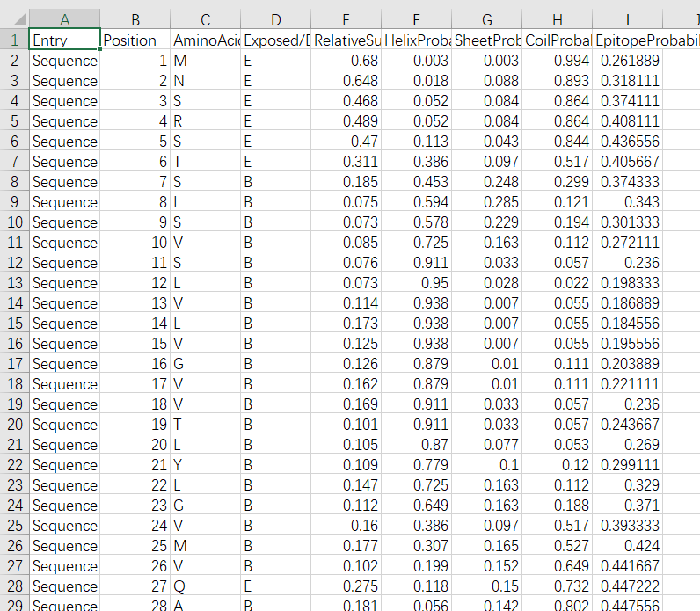Click relative surface cell 0.16 in row 25
The width and height of the screenshot is (700, 611).
pos(346,526)
